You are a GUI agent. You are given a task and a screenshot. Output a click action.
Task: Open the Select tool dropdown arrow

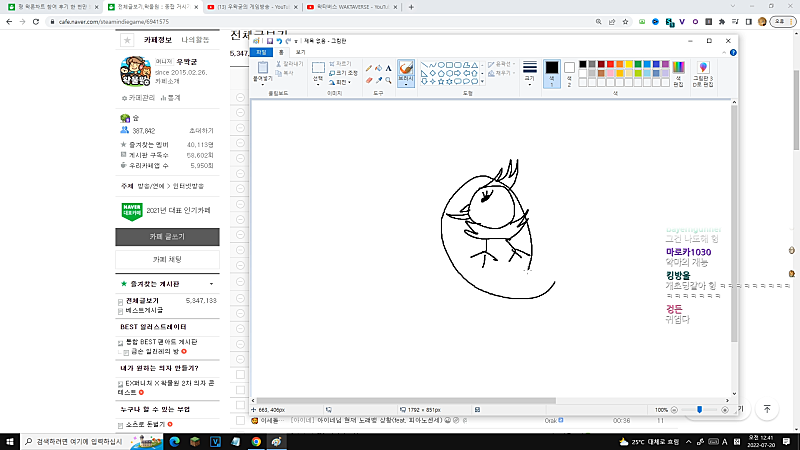point(318,84)
